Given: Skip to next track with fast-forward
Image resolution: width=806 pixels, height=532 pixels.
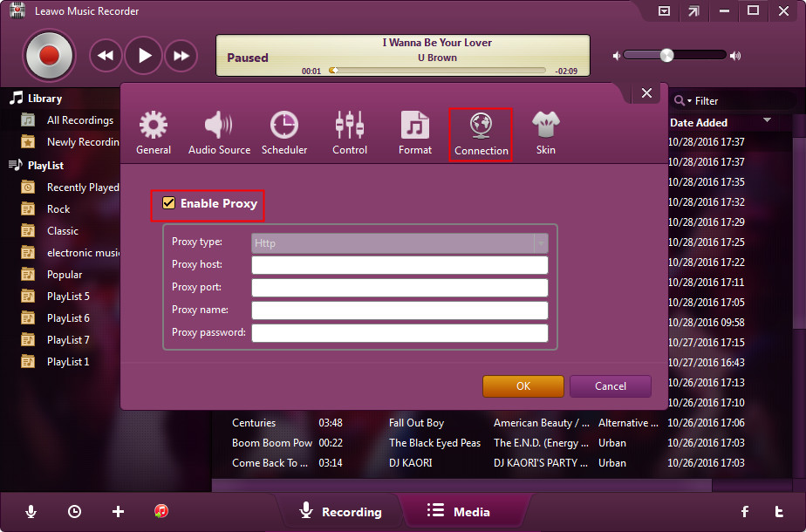Looking at the screenshot, I should (x=181, y=56).
